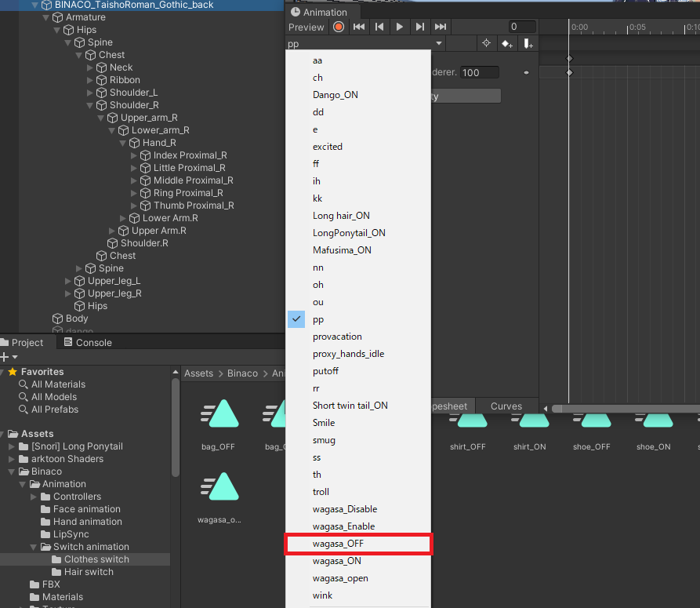700x608 pixels.
Task: Click the frame number field showing 0
Action: click(x=522, y=27)
